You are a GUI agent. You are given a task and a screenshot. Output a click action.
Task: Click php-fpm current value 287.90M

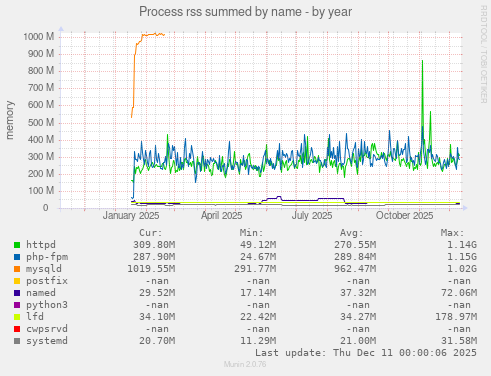[x=154, y=257]
